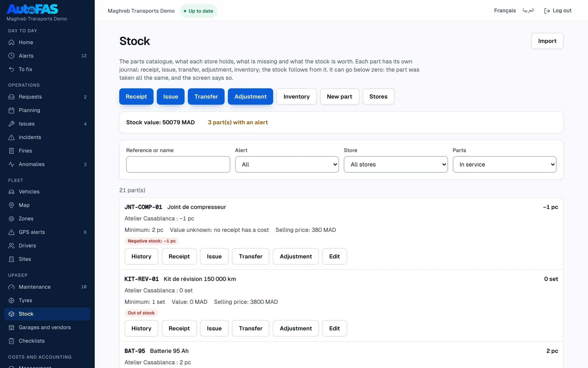Click the Issues wrench icon

coord(11,124)
